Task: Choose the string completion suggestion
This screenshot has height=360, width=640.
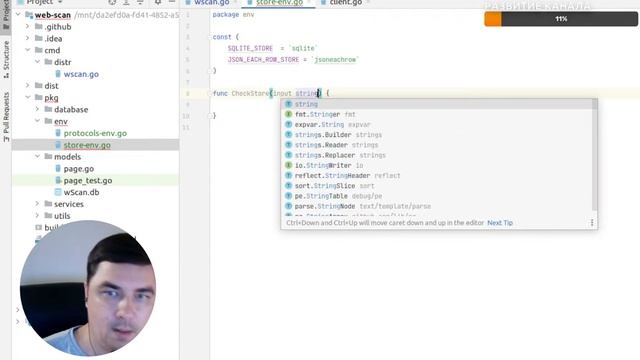Action: pos(437,104)
